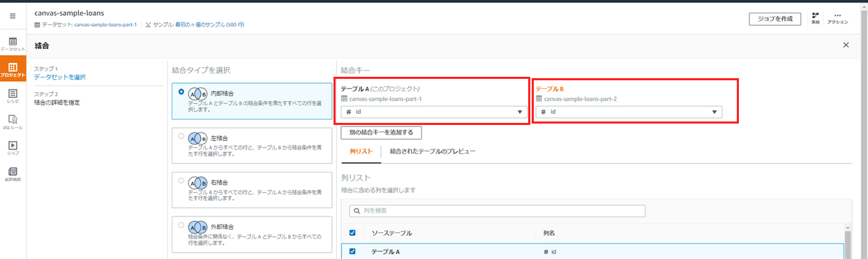Select the 内部結合 radio button
This screenshot has width=868, height=259.
pyautogui.click(x=181, y=91)
